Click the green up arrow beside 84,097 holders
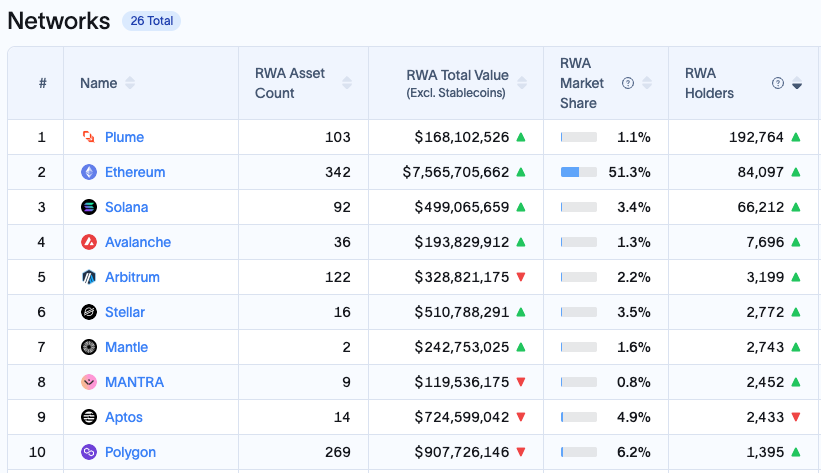821x473 pixels. tap(796, 172)
